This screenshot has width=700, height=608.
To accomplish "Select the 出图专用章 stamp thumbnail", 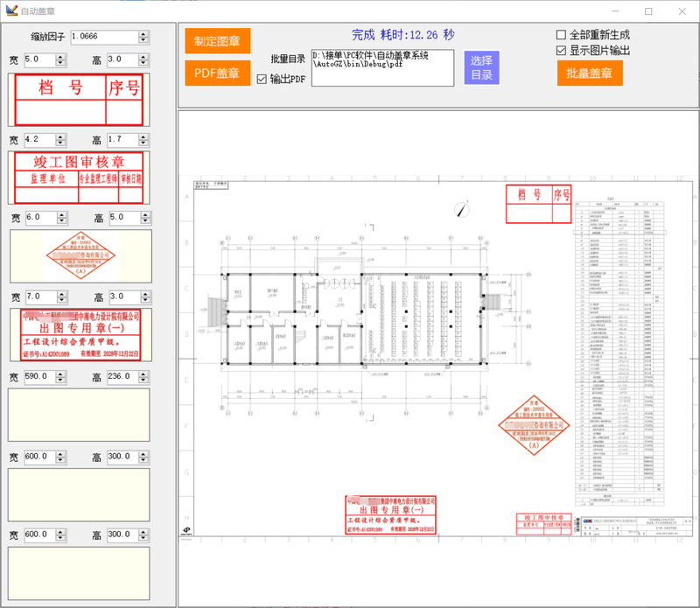I will pos(80,335).
